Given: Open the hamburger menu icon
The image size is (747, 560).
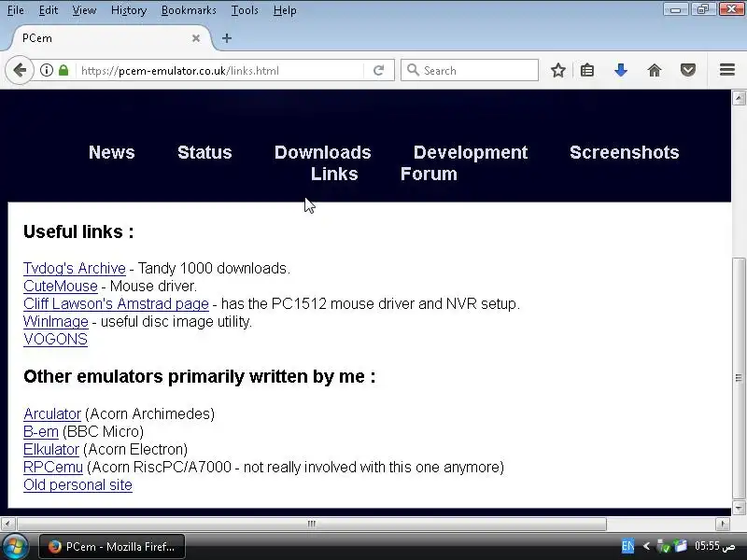Looking at the screenshot, I should [727, 70].
